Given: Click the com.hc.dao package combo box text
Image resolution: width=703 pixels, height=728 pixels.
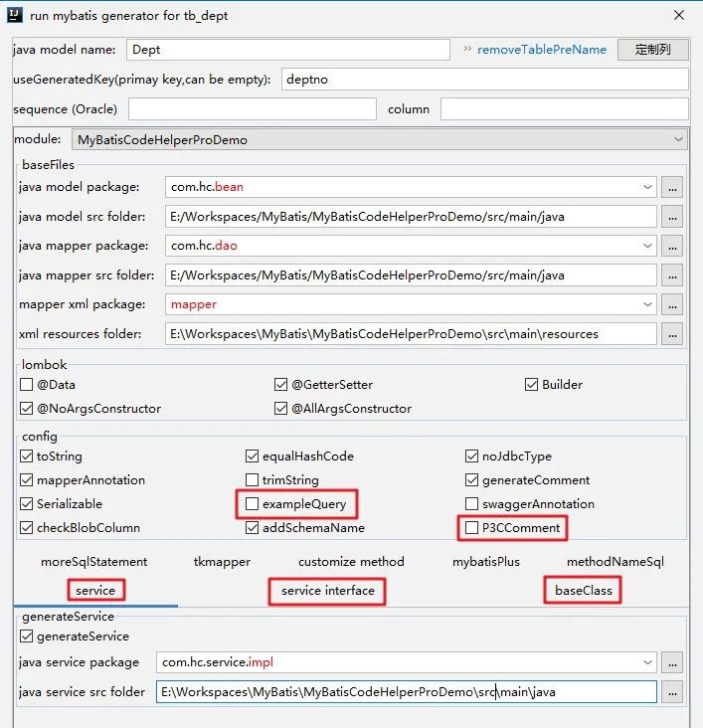Looking at the screenshot, I should pyautogui.click(x=204, y=246).
